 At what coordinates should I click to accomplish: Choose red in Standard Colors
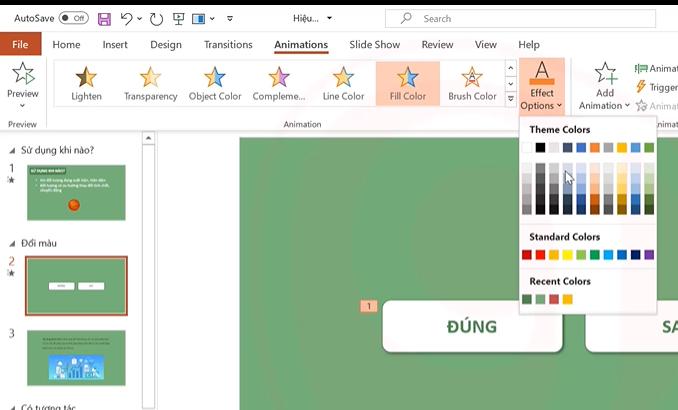pos(540,255)
